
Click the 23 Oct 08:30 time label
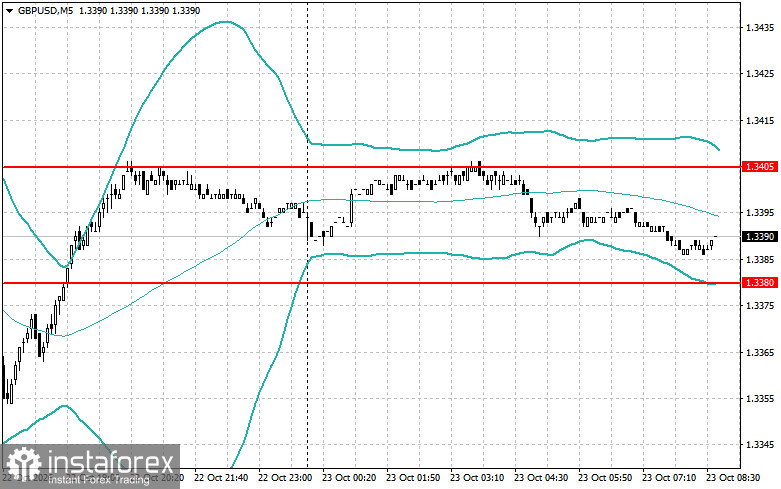pos(733,478)
